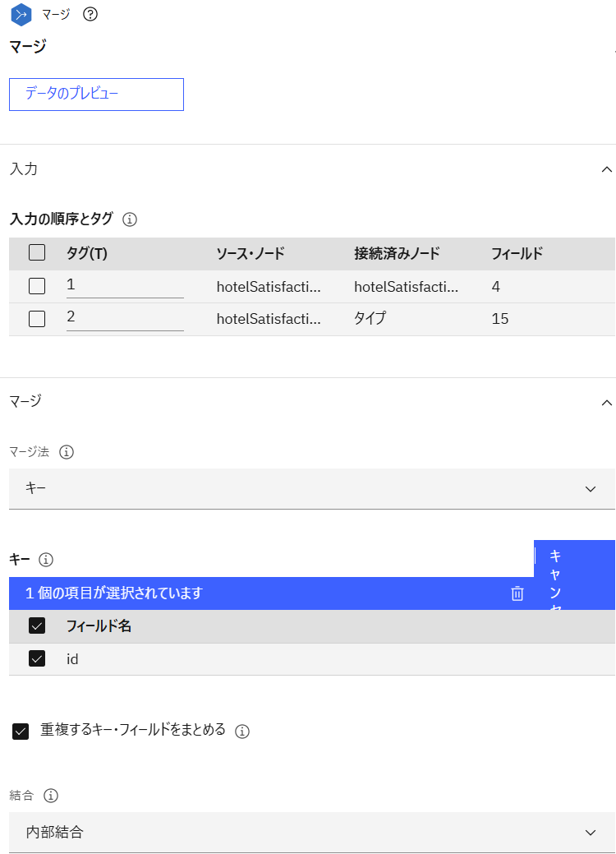The height and width of the screenshot is (854, 616).
Task: Check the row with tag 2
Action: 37,319
